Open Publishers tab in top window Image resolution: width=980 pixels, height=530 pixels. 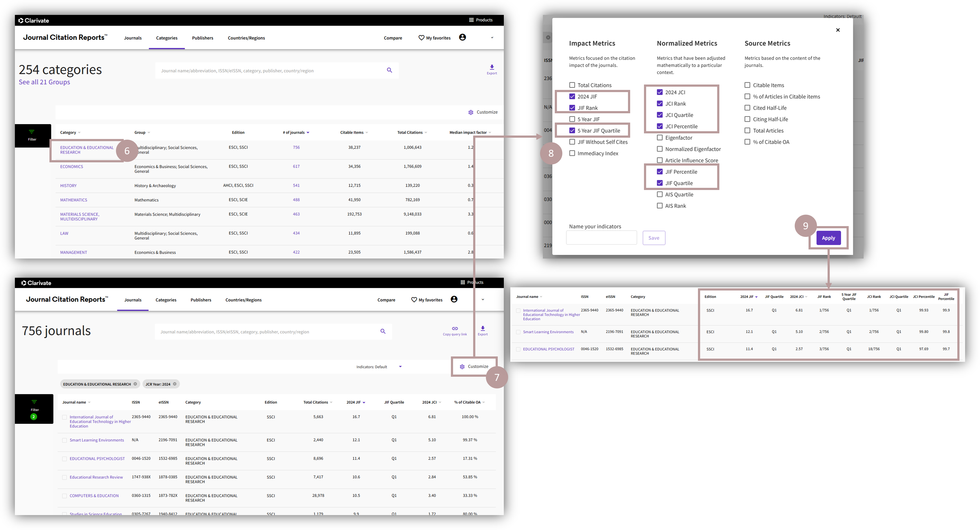tap(202, 38)
